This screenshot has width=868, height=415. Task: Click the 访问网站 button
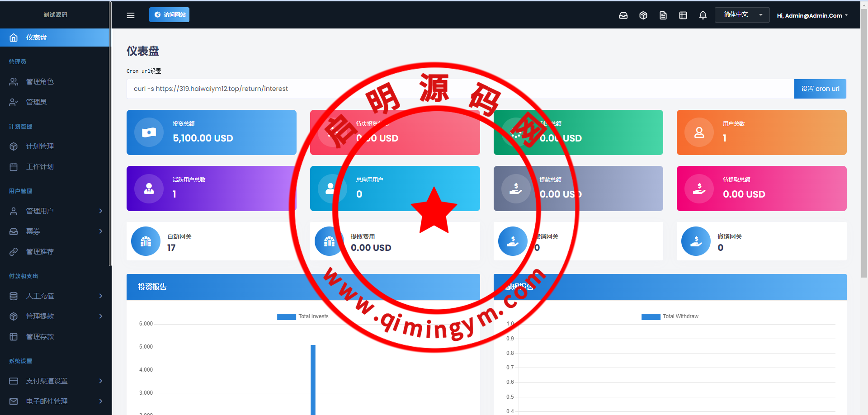click(x=169, y=15)
